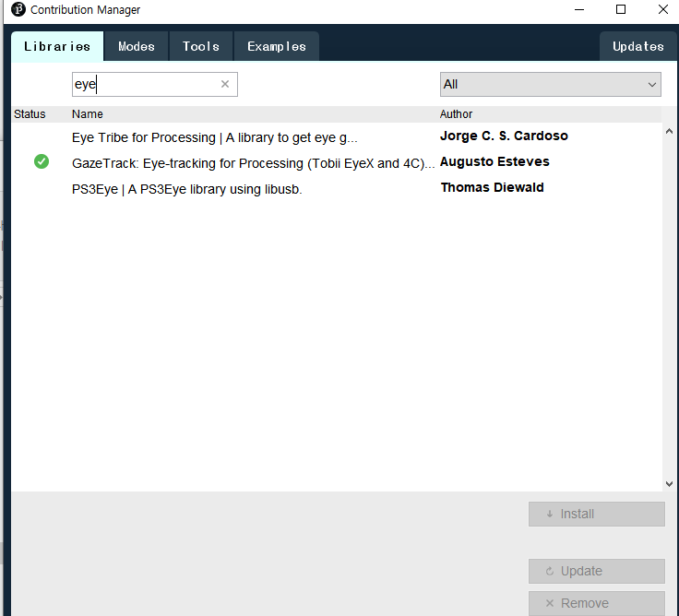Click the Install button
Viewport: 679px width, 616px height.
click(x=596, y=514)
